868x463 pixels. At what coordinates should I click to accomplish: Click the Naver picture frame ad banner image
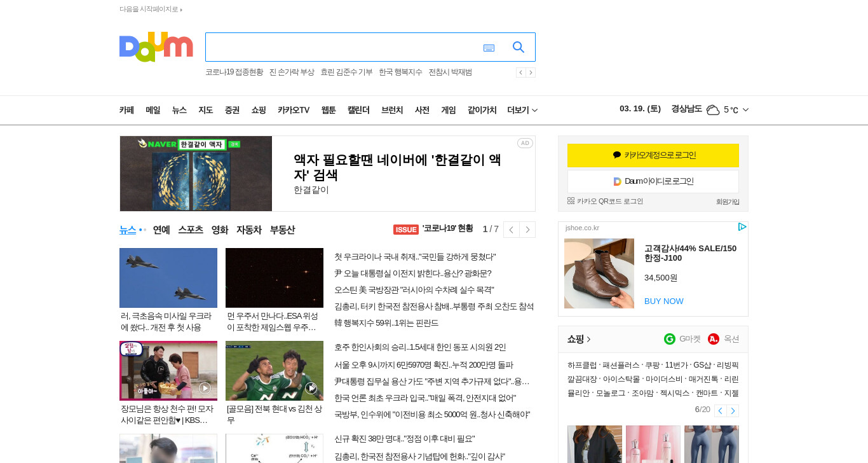click(x=196, y=174)
